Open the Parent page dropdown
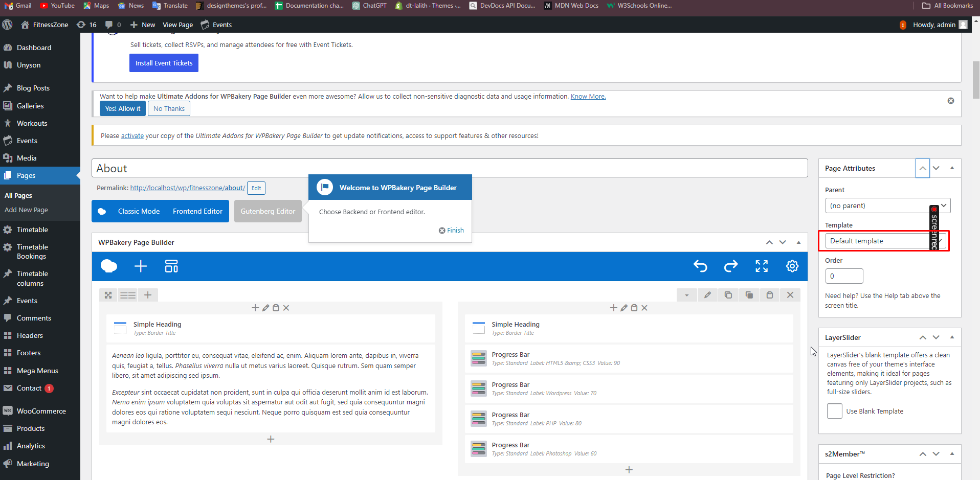Image resolution: width=980 pixels, height=480 pixels. (x=888, y=205)
